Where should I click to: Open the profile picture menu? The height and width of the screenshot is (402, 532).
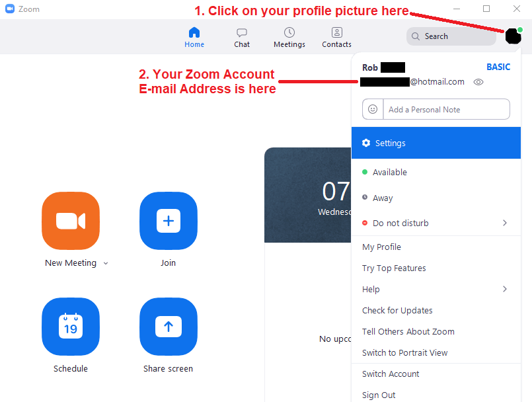coord(513,36)
